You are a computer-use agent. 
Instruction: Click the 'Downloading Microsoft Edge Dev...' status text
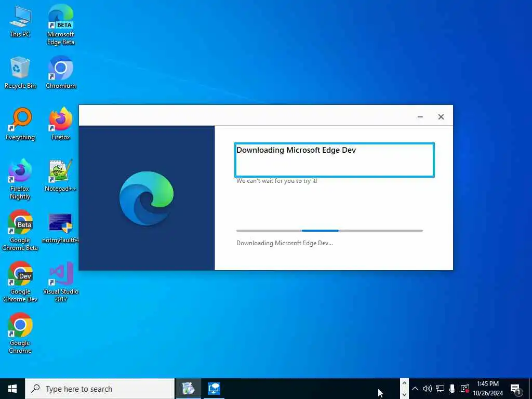[x=285, y=243]
